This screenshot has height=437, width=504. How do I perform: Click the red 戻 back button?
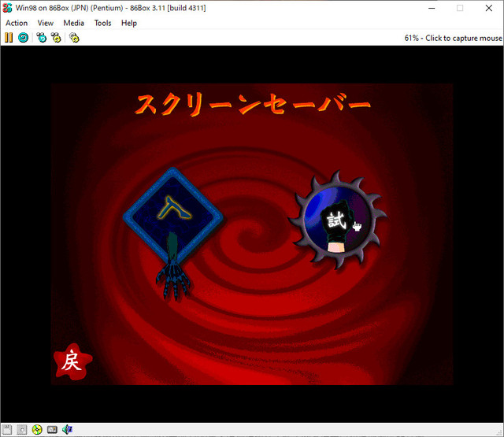tap(72, 362)
